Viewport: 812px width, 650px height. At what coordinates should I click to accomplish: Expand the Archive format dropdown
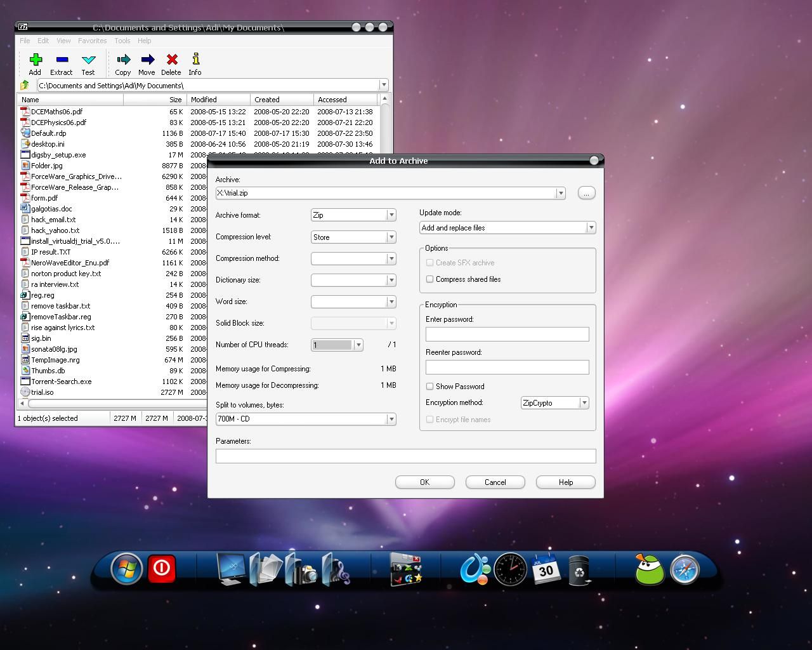(x=391, y=215)
